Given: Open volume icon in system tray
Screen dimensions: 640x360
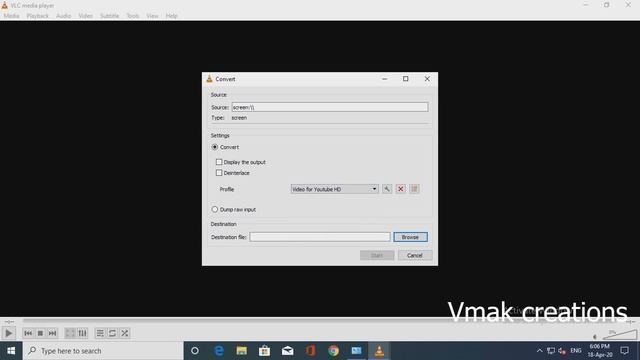Looking at the screenshot, I should click(562, 351).
